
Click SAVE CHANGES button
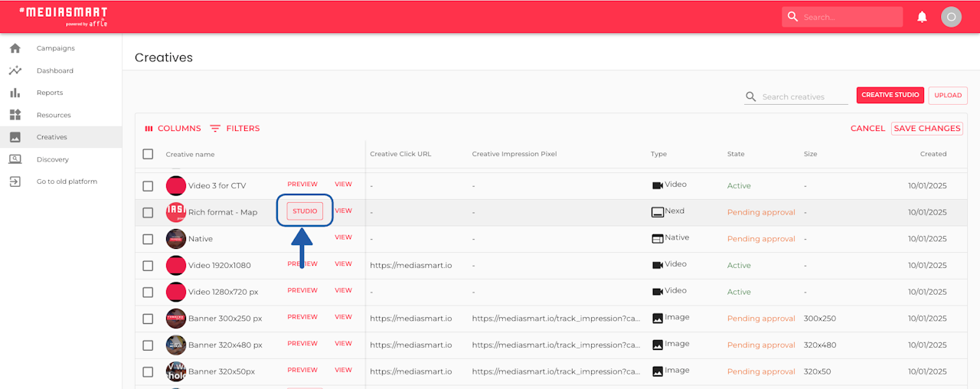click(927, 129)
